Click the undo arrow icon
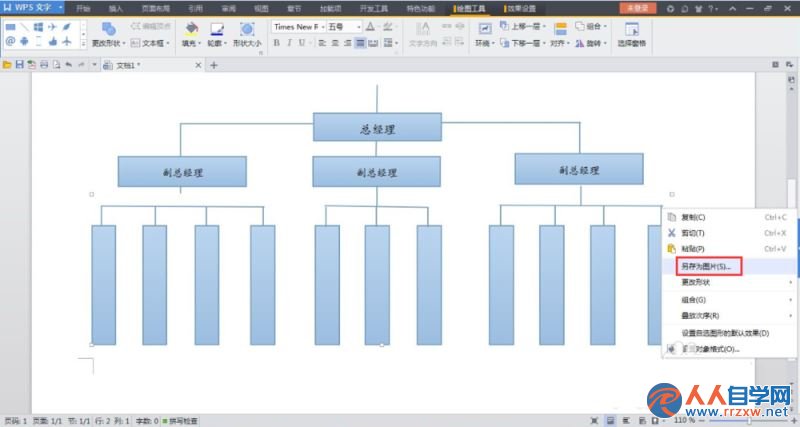This screenshot has width=800, height=427. tap(68, 65)
